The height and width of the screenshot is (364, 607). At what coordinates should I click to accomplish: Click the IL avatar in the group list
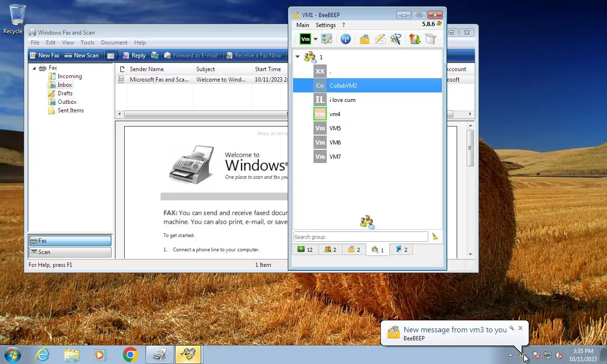click(320, 100)
